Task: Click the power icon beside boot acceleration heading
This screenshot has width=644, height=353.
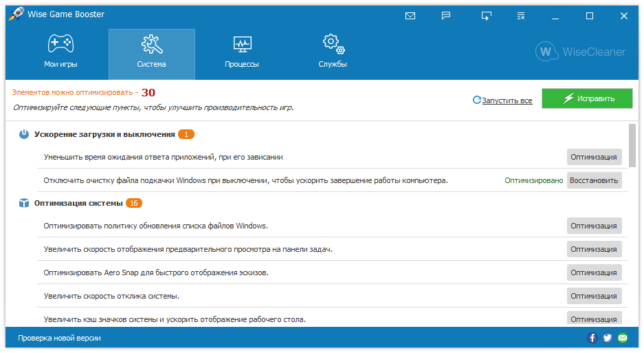Action: pos(24,134)
